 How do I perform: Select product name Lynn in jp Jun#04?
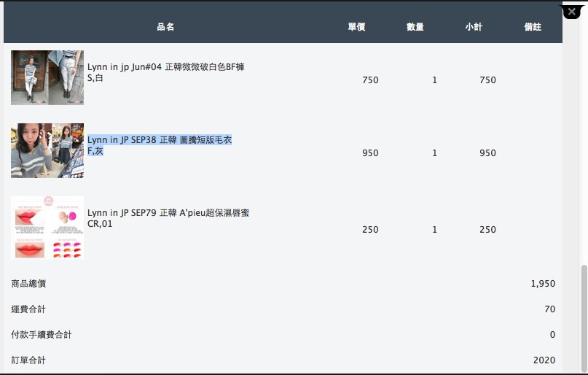click(x=165, y=67)
